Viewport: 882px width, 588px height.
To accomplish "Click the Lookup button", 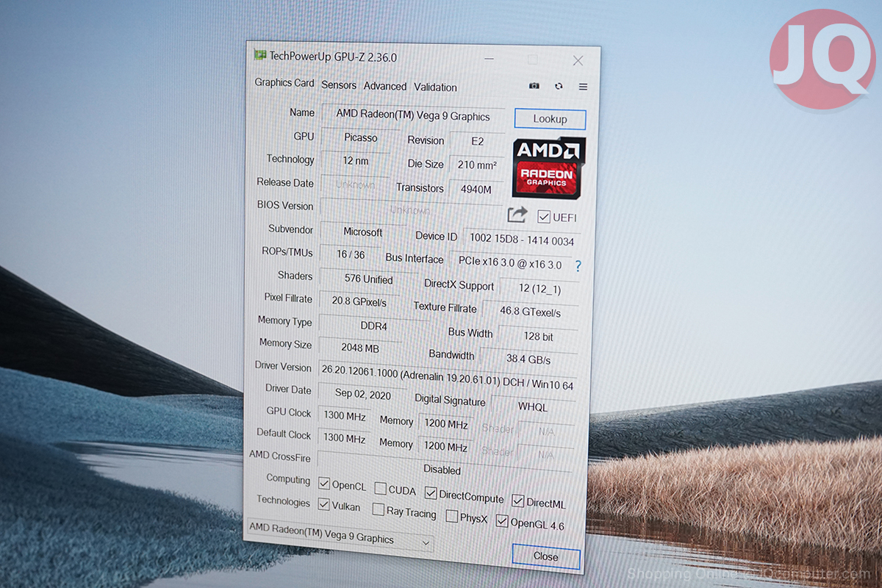I will coord(550,119).
